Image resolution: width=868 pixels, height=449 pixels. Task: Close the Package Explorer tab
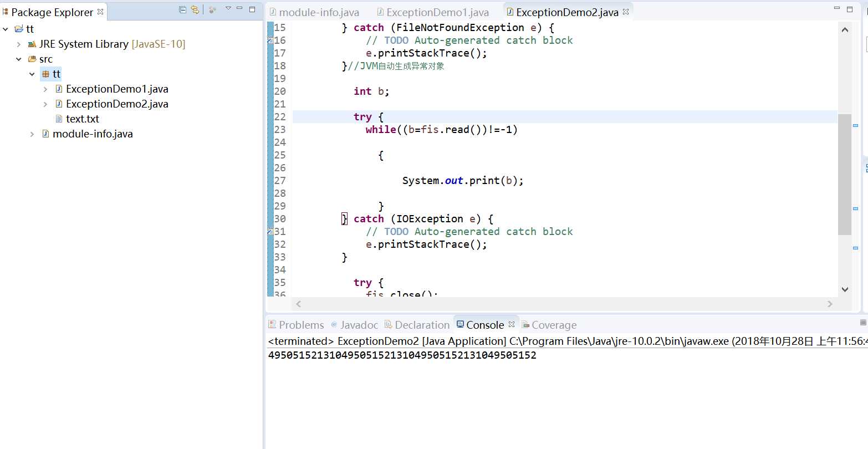click(x=100, y=11)
